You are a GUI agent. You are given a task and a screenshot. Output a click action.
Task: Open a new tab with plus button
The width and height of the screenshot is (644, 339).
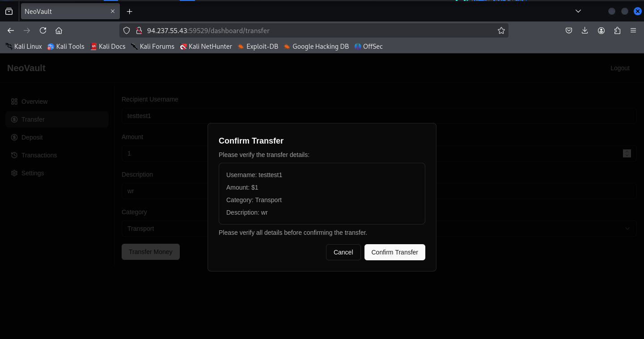tap(129, 11)
